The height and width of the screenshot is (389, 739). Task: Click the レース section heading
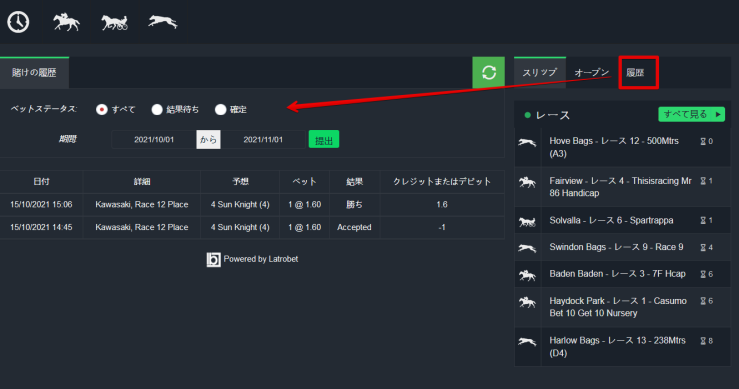pos(553,115)
